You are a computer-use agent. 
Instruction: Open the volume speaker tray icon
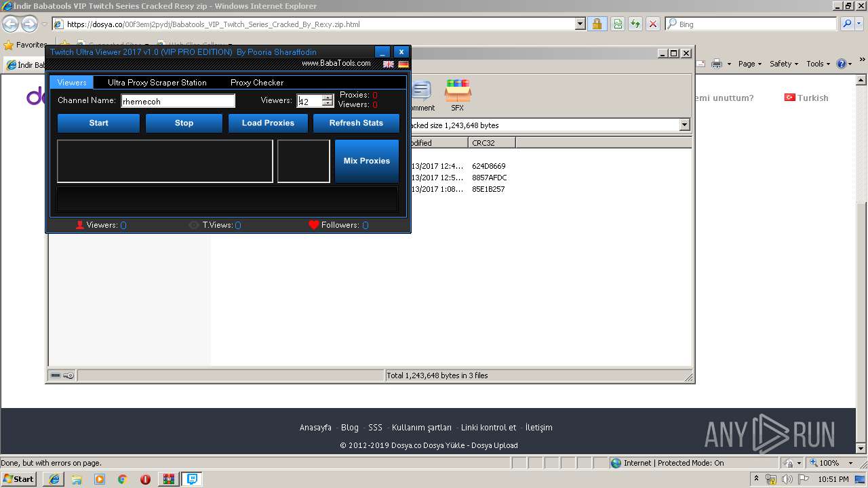[787, 479]
